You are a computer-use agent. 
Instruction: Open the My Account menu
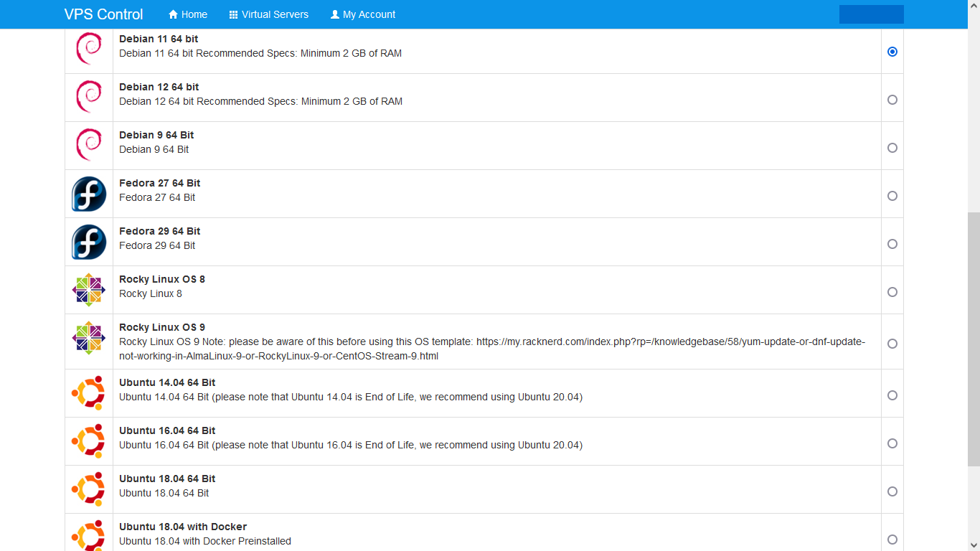(x=363, y=14)
